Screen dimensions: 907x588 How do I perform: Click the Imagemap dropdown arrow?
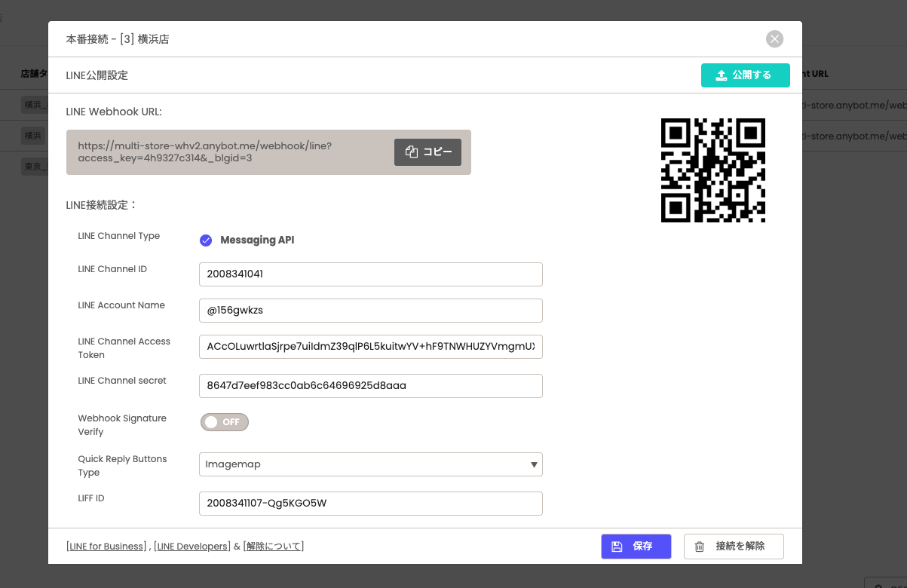click(534, 464)
